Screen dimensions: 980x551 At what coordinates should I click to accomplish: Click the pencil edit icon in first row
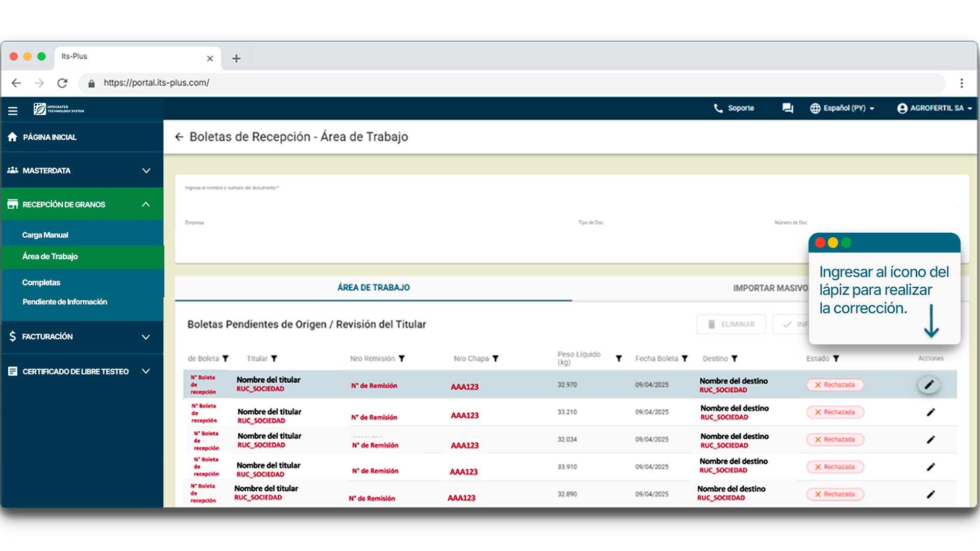928,385
